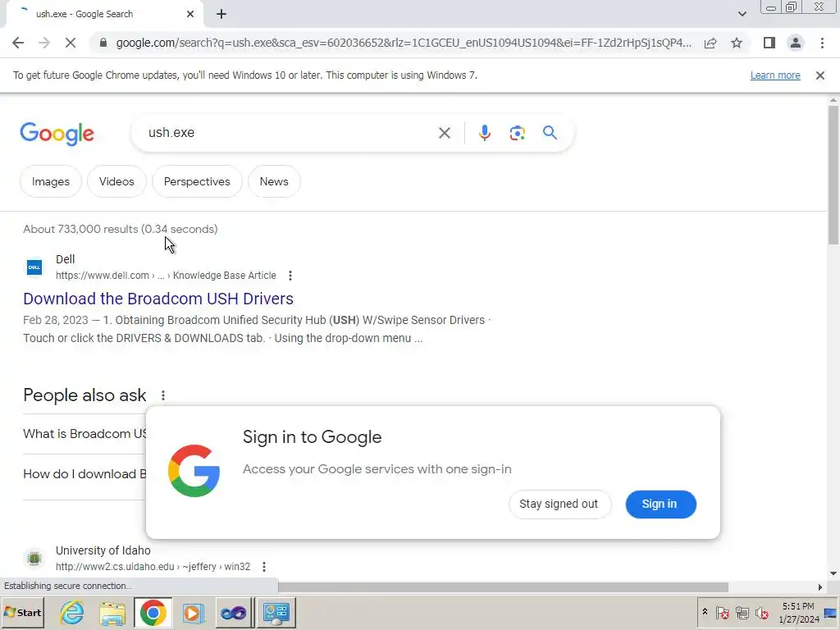Screen dimensions: 840x630
Task: Open the People also ask options
Action: tap(163, 395)
